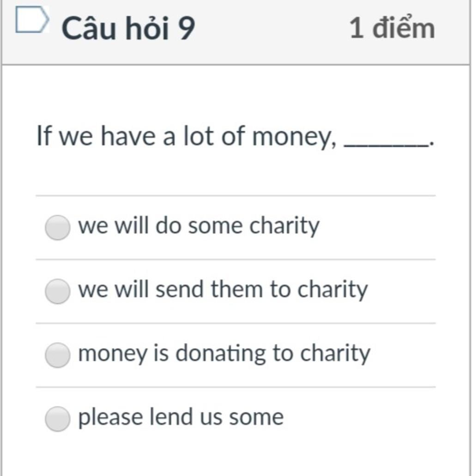
Task: Select the radio button for 'we will do some charity'
Action: 57,227
